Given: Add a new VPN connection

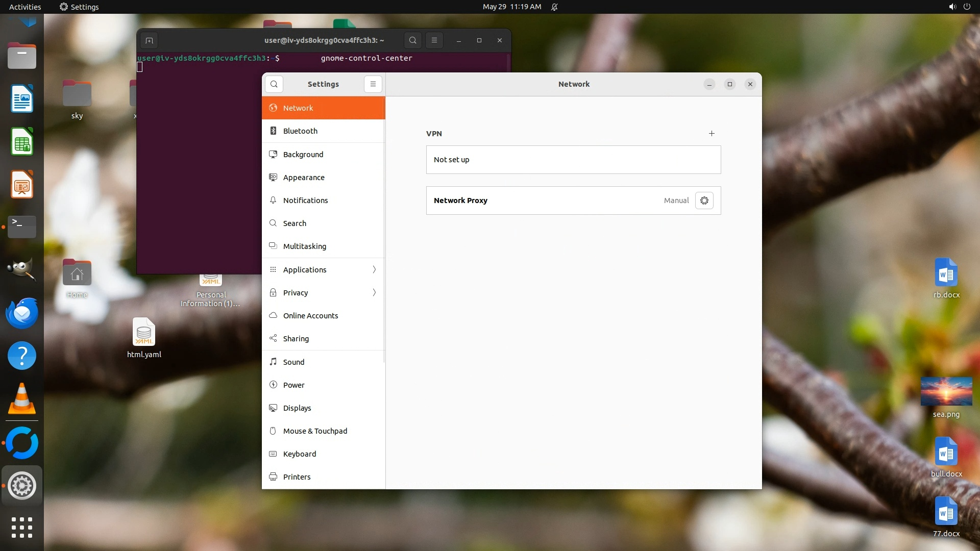Looking at the screenshot, I should 712,134.
